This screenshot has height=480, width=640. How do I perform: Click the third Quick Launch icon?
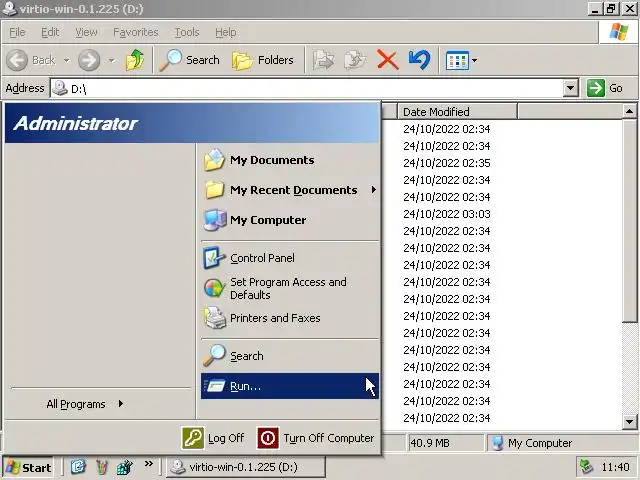[124, 467]
